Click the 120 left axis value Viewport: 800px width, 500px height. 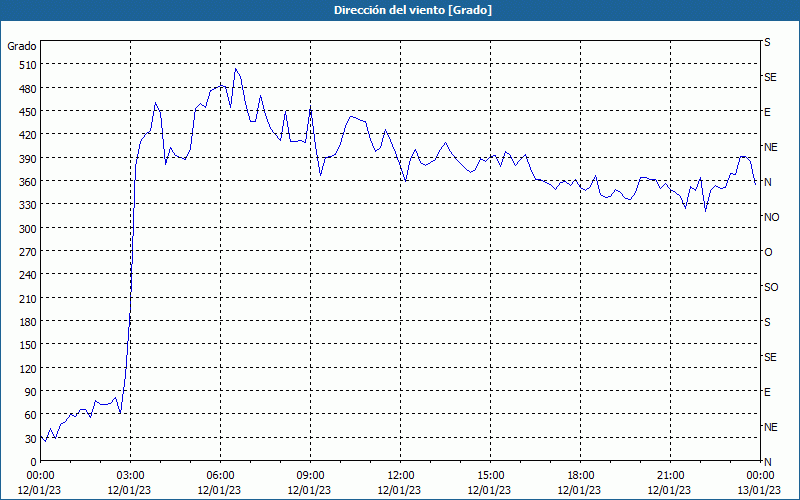28,368
